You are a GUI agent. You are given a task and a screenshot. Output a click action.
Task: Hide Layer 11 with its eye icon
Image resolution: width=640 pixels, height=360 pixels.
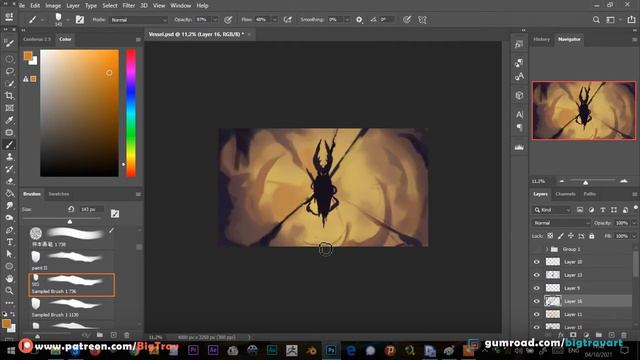[x=537, y=314]
